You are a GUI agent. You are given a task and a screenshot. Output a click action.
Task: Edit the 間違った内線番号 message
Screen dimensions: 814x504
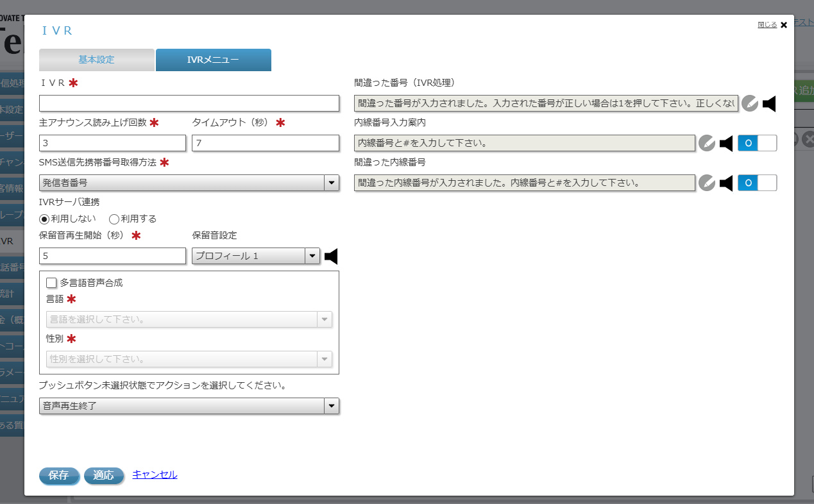[707, 183]
